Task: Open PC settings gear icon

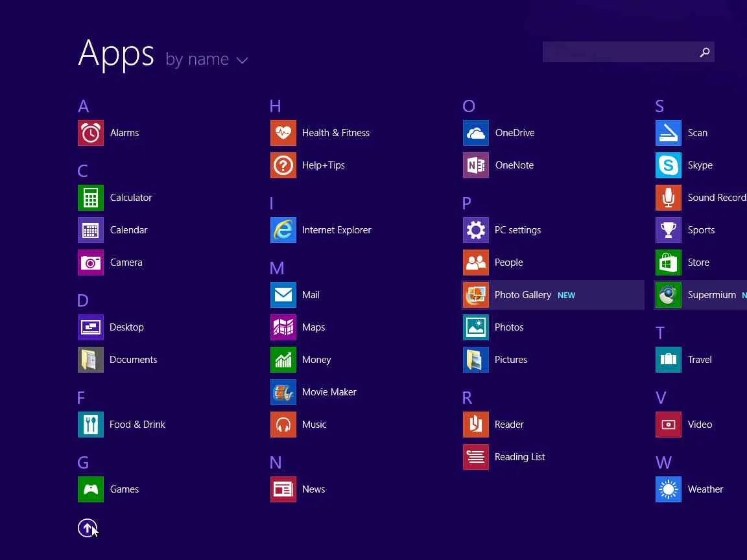Action: 475,230
